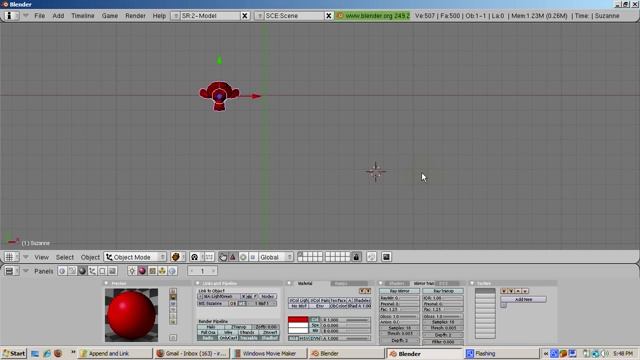This screenshot has height=360, width=640.
Task: Open Radiosity buttons sub-context icon
Action: tap(162, 271)
